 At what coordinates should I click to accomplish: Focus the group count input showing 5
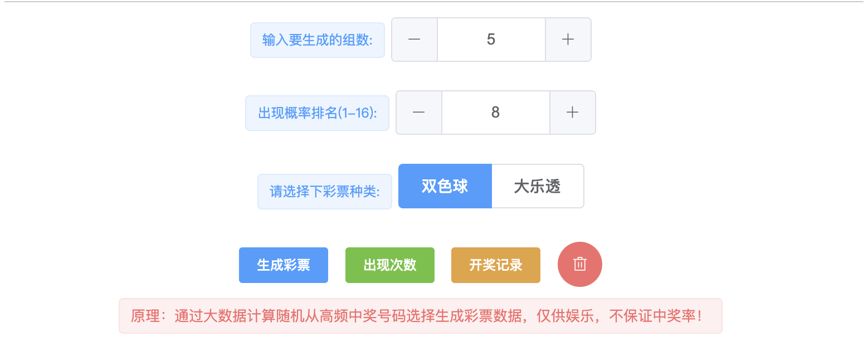(x=491, y=40)
